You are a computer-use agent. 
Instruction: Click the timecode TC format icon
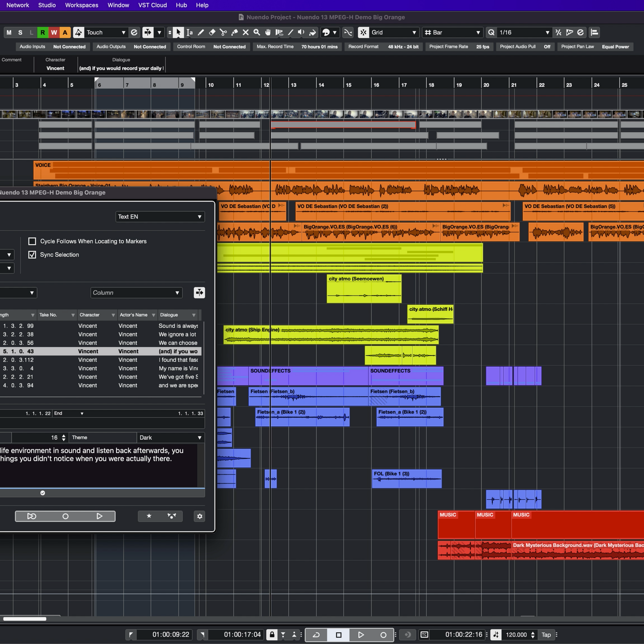click(424, 635)
